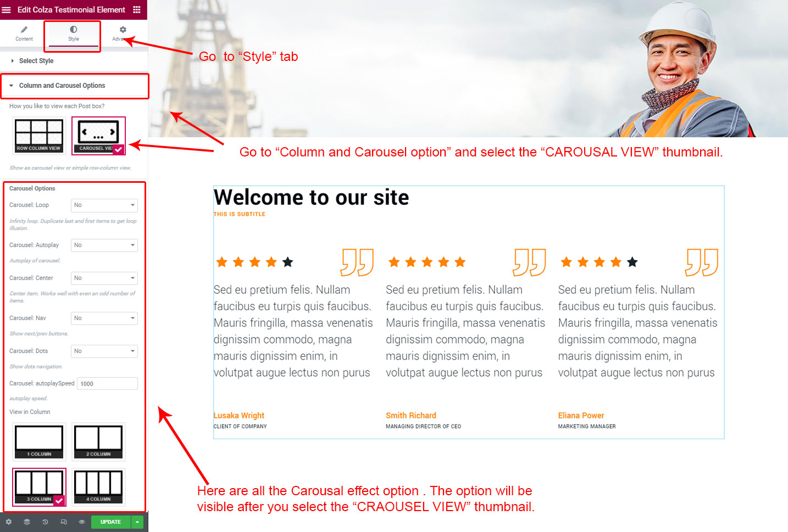Open the widgets grid panel icon
The image size is (788, 532).
(137, 10)
